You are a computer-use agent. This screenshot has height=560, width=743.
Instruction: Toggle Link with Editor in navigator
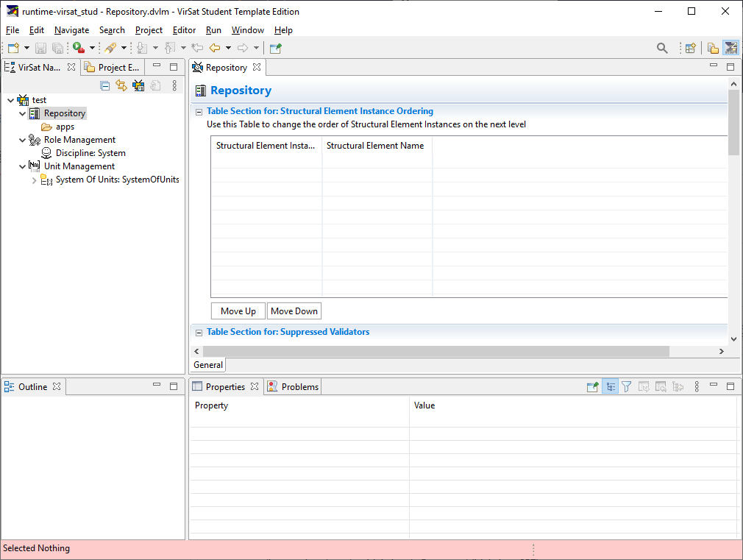tap(121, 86)
